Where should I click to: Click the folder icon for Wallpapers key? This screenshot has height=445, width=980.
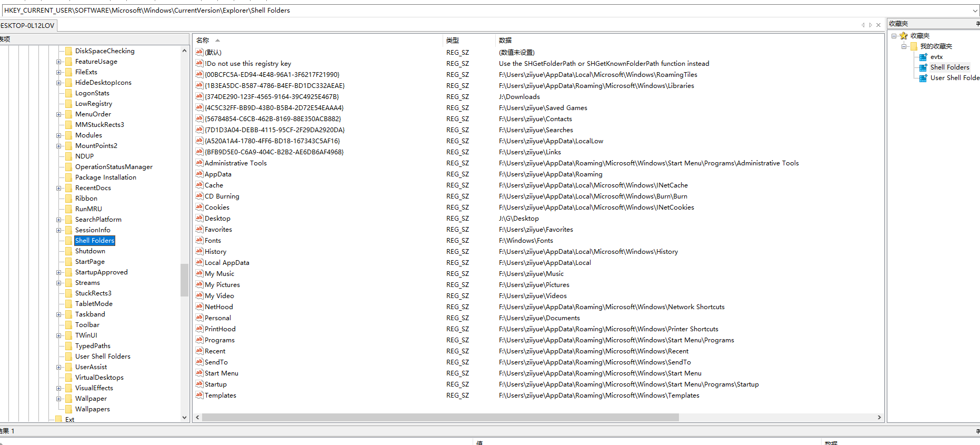point(68,409)
